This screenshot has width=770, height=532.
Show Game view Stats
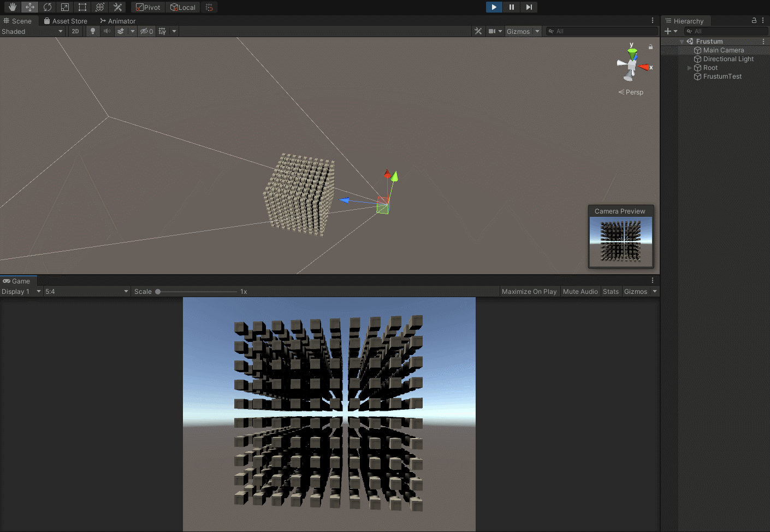pos(611,291)
